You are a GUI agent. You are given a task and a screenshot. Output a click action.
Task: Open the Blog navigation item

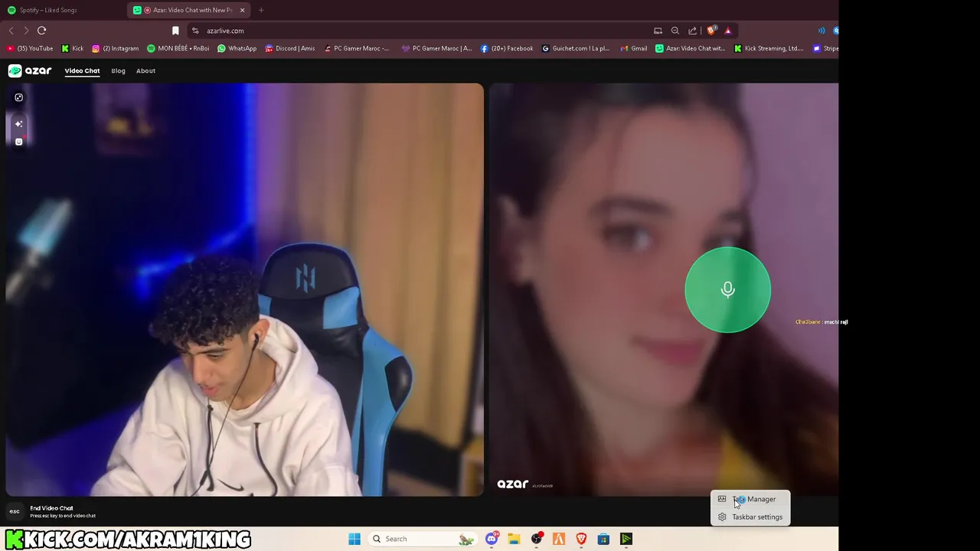[x=118, y=70]
